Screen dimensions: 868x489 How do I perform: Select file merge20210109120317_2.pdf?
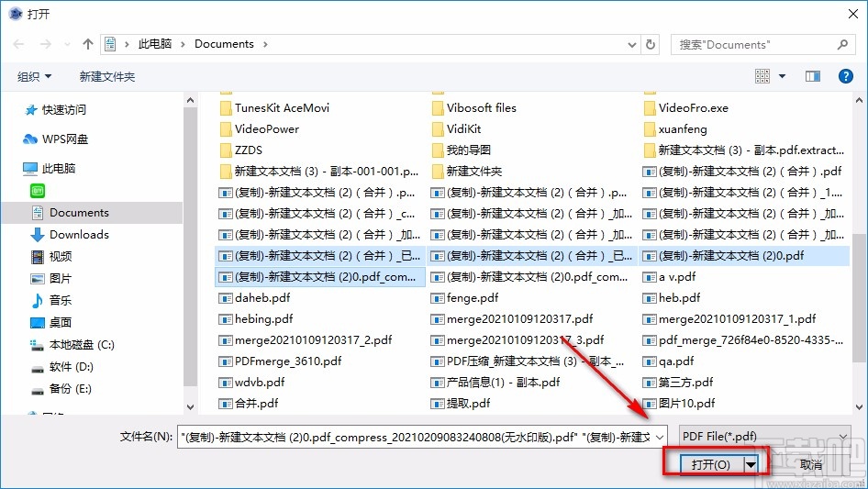(306, 340)
